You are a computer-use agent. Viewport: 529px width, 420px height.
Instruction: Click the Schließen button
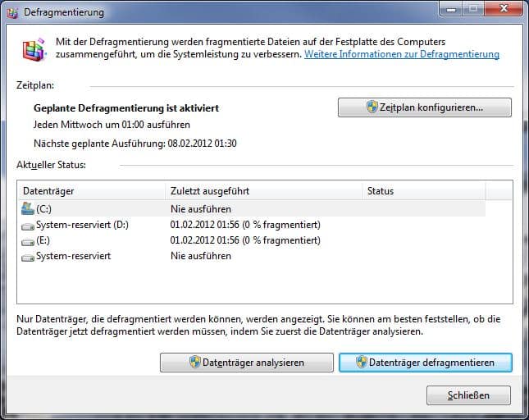(468, 395)
